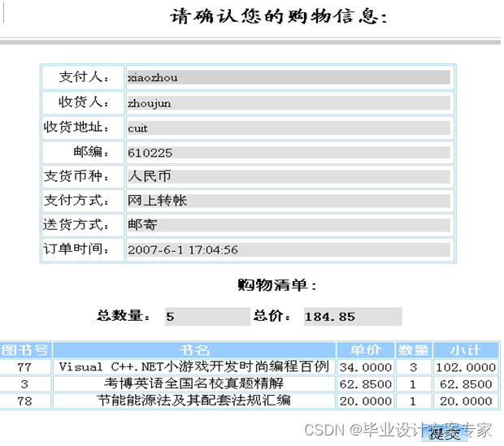
Task: Click the 订单时间 field showing 2007-6-1 17:04:56
Action: [x=289, y=250]
